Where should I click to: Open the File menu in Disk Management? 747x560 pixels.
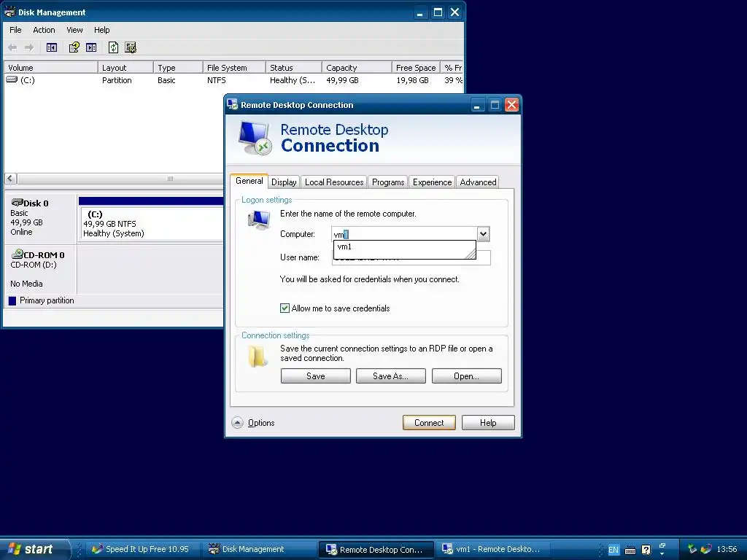click(15, 29)
